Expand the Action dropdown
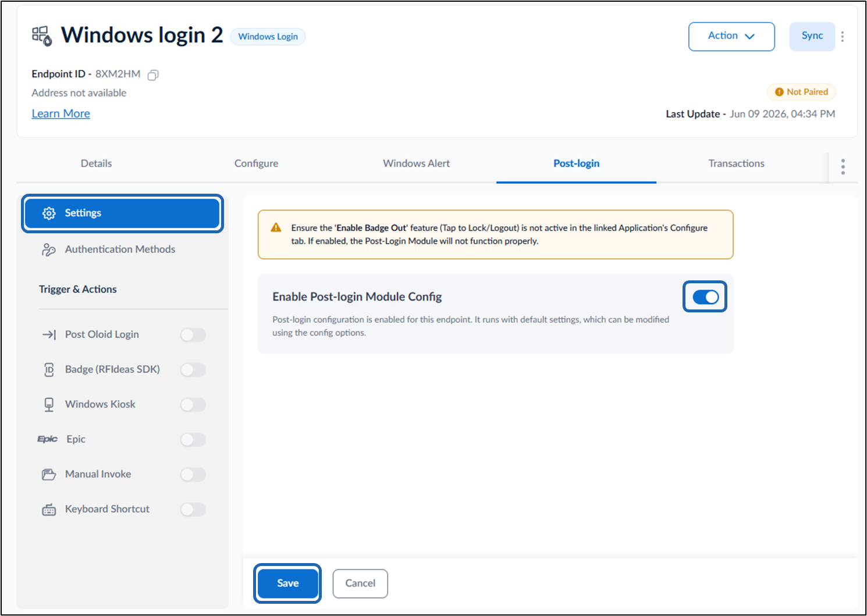Screen dimensions: 867x616 [x=731, y=37]
